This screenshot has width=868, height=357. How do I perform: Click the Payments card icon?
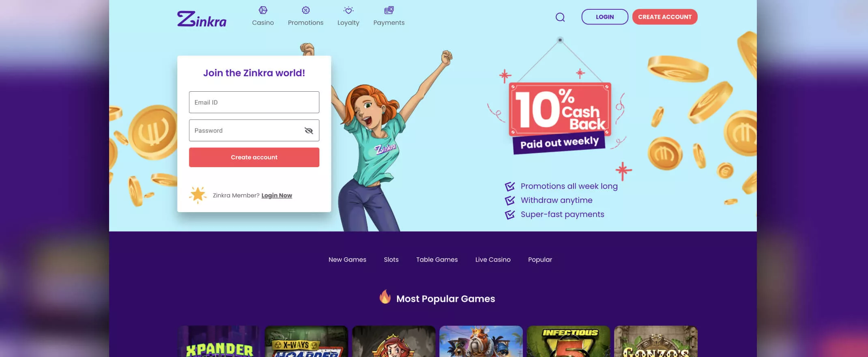click(x=389, y=10)
